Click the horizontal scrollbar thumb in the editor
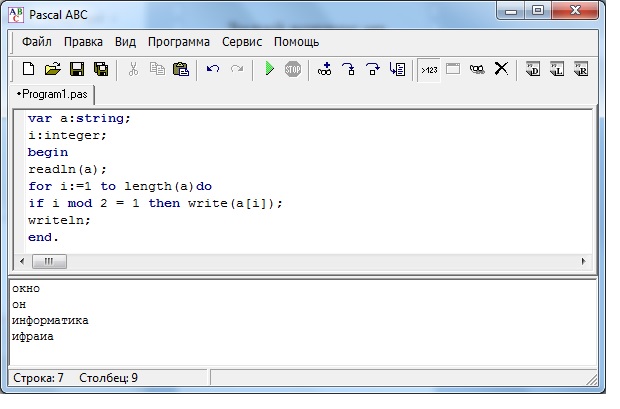 click(x=49, y=261)
